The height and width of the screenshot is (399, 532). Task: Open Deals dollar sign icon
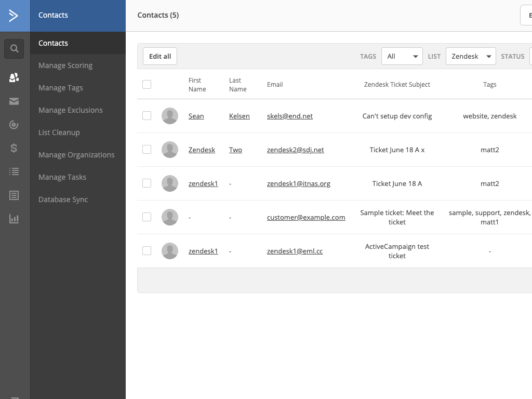pos(14,148)
